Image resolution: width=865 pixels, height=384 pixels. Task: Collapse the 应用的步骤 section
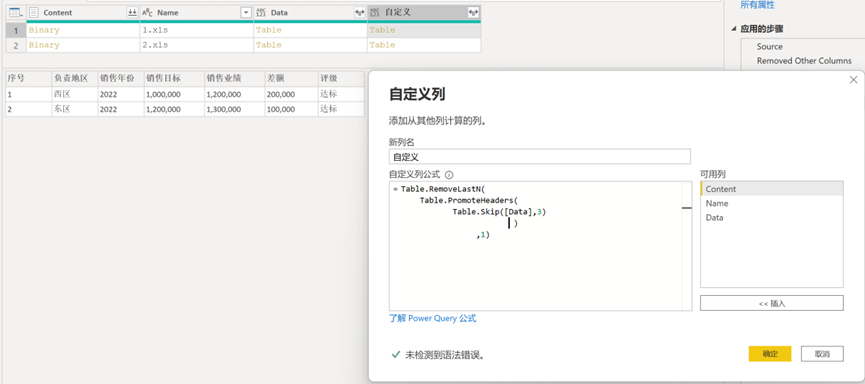point(734,29)
